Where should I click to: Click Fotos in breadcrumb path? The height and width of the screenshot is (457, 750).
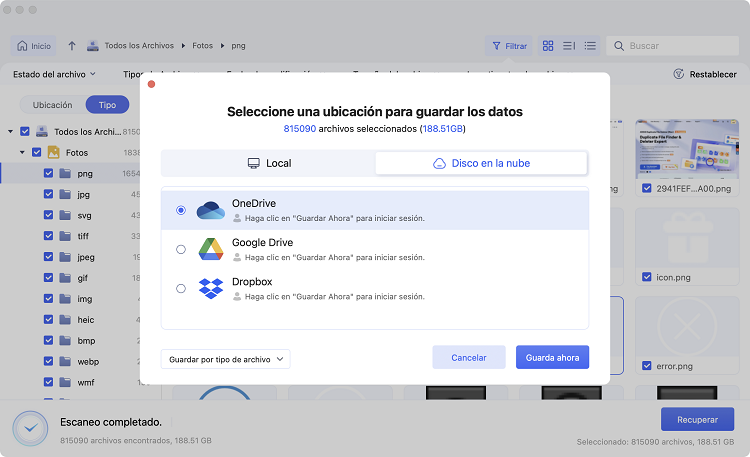pyautogui.click(x=202, y=46)
